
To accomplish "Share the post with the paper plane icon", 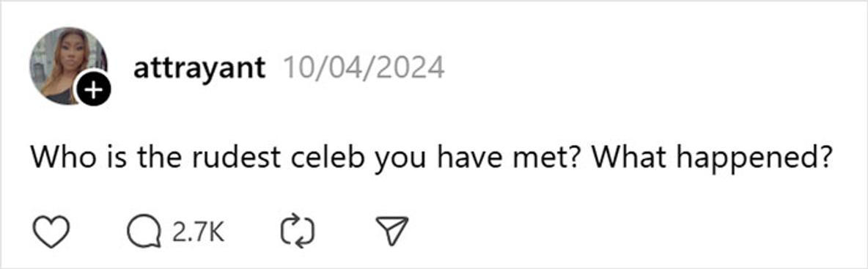I will coord(392,232).
